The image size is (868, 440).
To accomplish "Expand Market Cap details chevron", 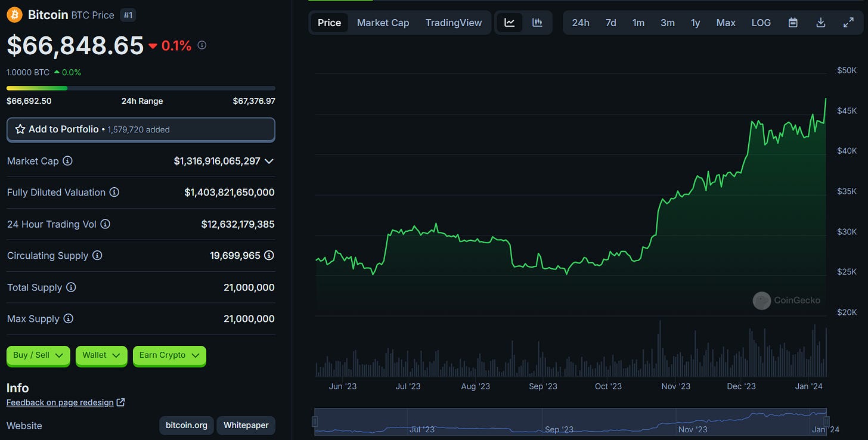I will 269,161.
